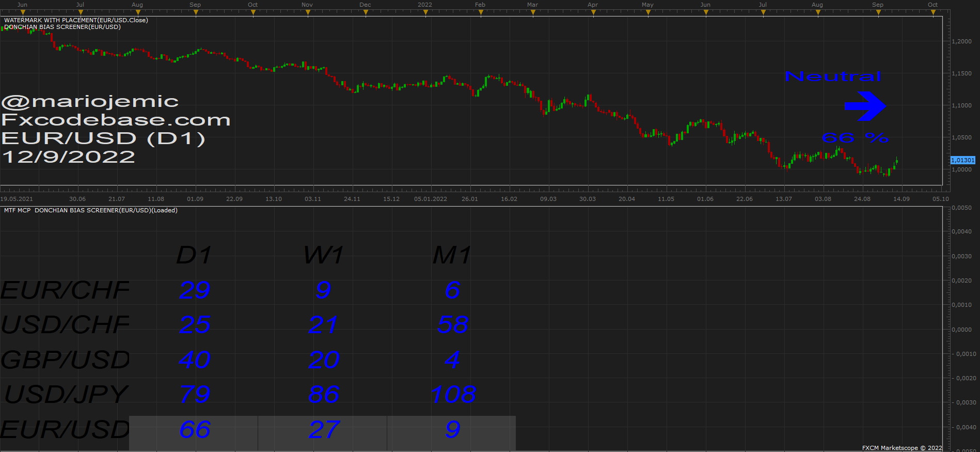Click highlighted EUR/USD W1 cell 27
The width and height of the screenshot is (980, 452).
point(323,433)
